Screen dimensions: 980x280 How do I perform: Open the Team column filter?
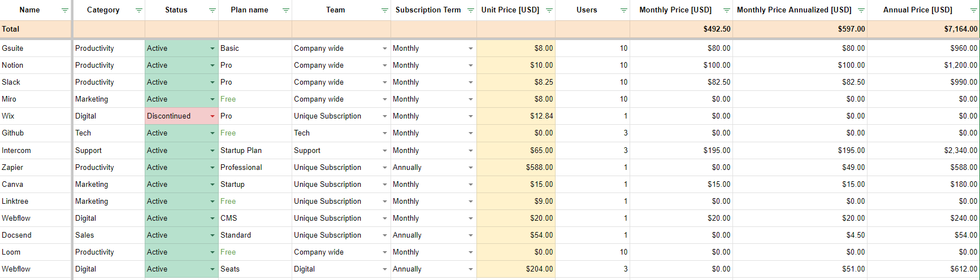[x=384, y=10]
